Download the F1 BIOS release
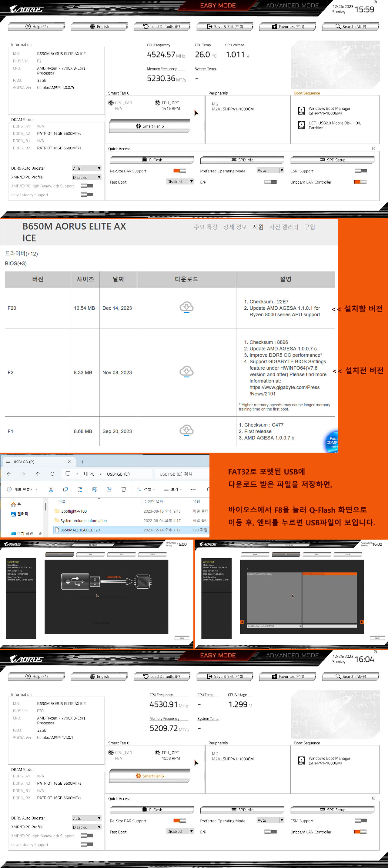 tap(186, 430)
